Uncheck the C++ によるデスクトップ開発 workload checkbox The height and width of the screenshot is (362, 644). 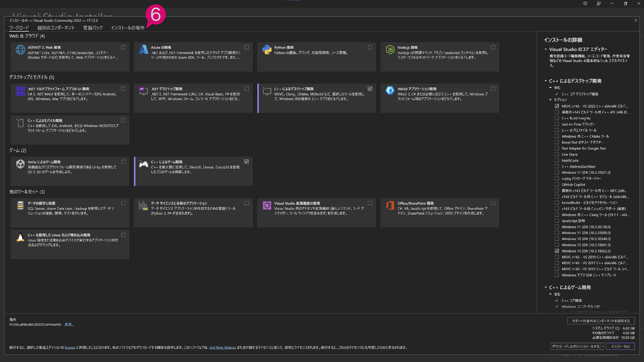370,89
